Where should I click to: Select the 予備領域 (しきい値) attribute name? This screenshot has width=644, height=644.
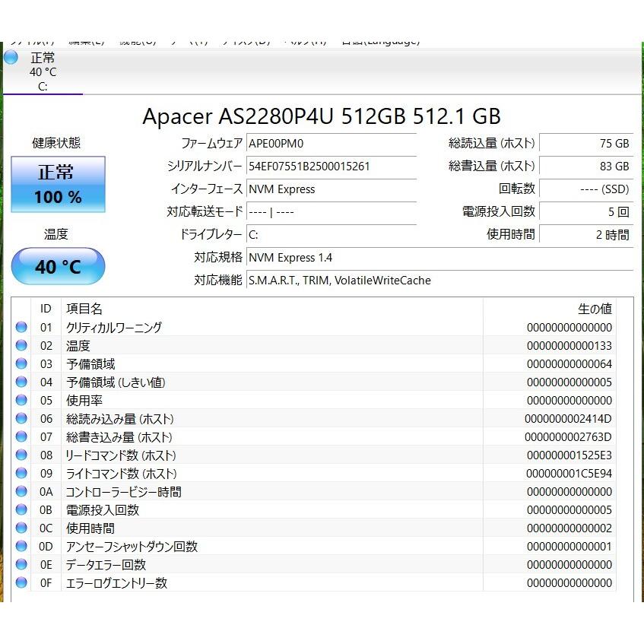(x=116, y=382)
